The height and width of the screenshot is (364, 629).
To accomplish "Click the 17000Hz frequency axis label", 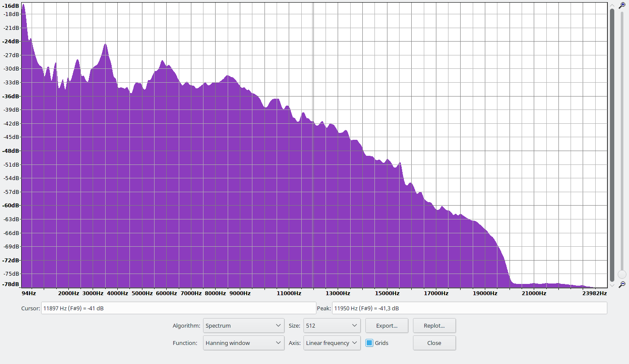I will [436, 293].
